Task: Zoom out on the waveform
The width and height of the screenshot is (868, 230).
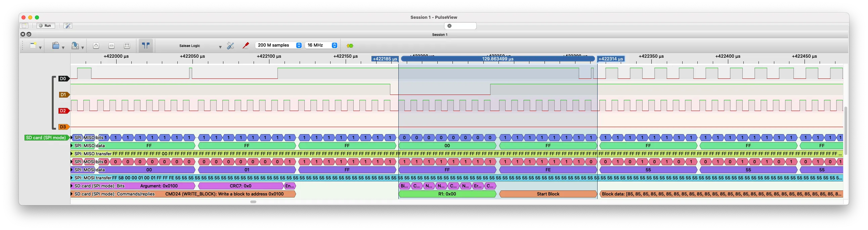Action: coord(112,46)
